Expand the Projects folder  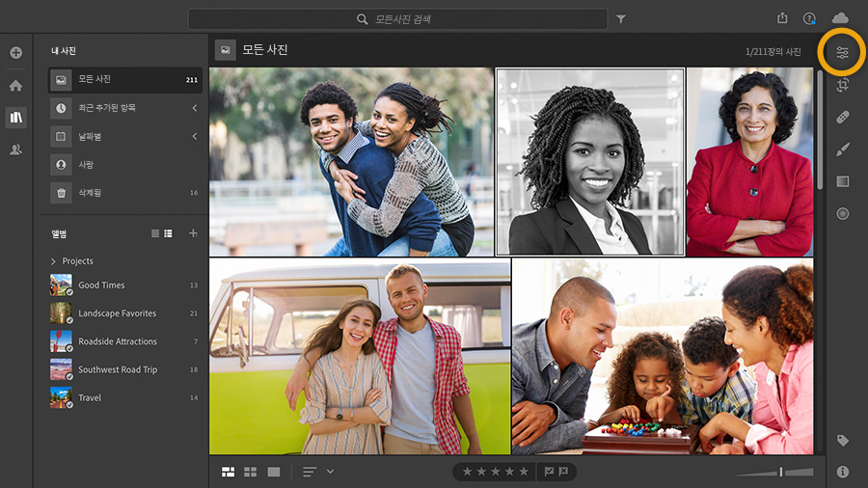click(54, 261)
